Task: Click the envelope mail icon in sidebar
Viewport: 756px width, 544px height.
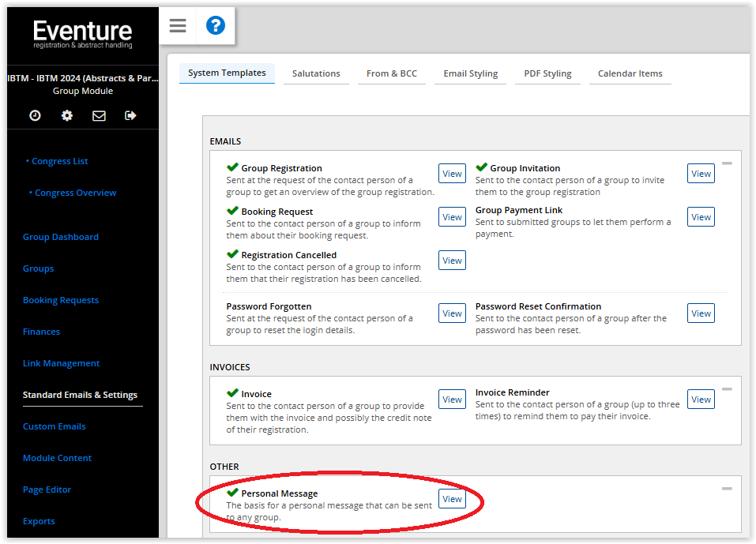Action: (x=99, y=115)
